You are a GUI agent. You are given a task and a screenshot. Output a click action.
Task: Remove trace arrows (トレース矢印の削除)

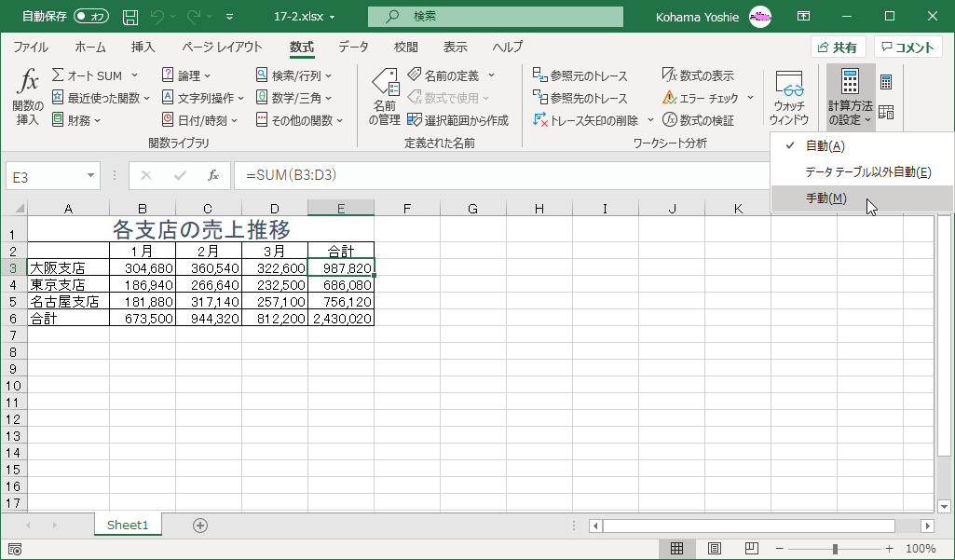[x=586, y=120]
